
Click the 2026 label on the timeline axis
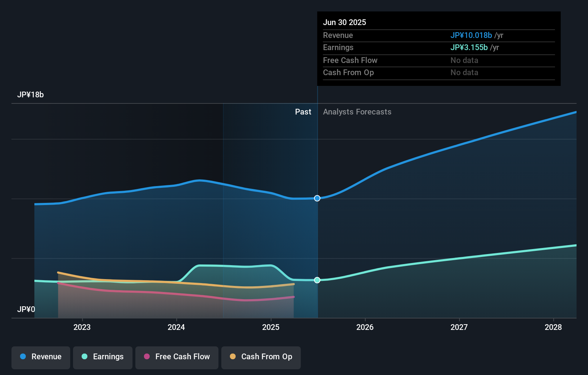click(x=365, y=327)
